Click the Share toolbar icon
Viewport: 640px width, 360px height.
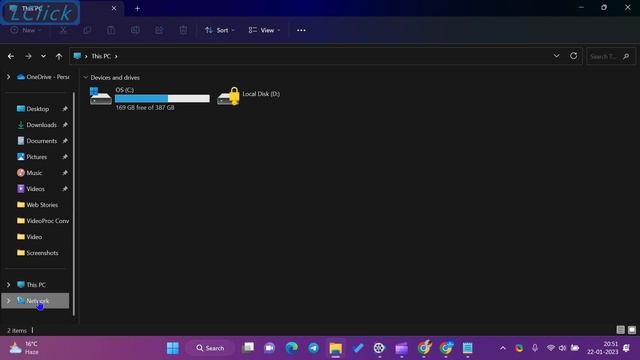(159, 30)
